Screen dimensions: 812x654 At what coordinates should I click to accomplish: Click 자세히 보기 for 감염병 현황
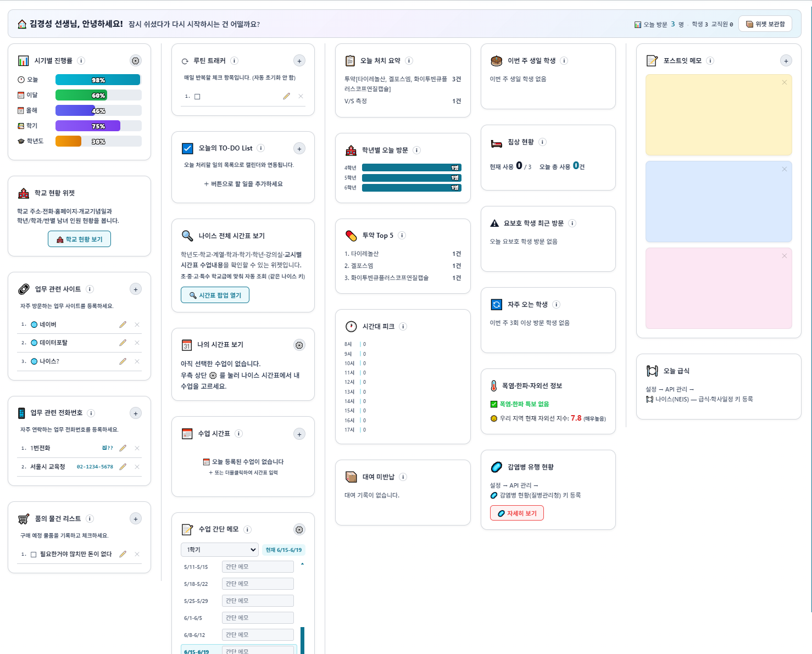coord(517,513)
